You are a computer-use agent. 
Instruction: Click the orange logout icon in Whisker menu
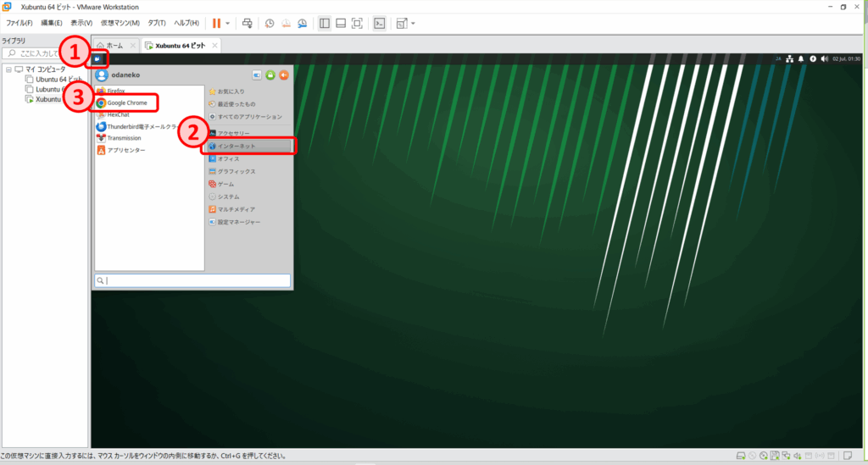[x=284, y=75]
